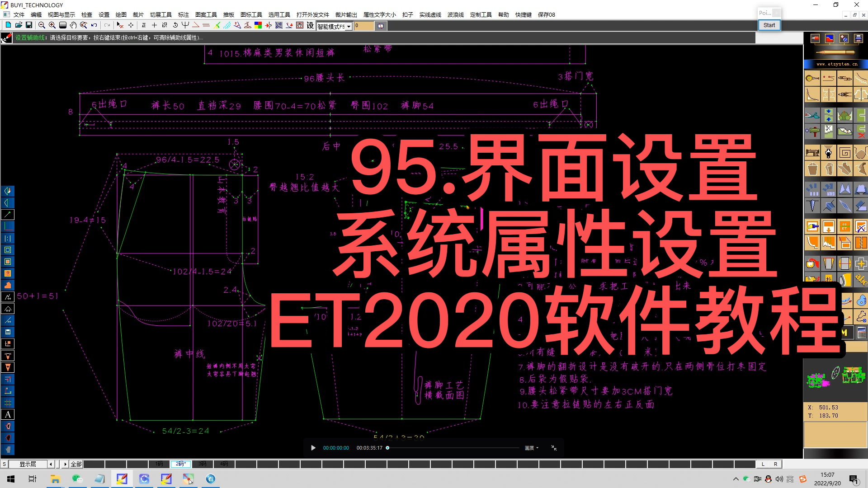Toggle the R button in the status bar

tap(776, 464)
